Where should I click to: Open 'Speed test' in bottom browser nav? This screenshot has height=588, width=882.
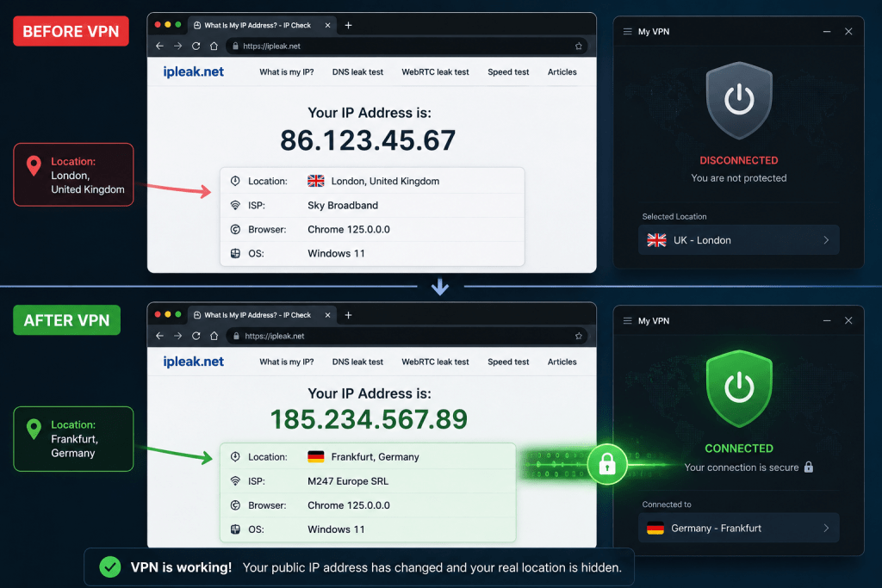tap(508, 362)
